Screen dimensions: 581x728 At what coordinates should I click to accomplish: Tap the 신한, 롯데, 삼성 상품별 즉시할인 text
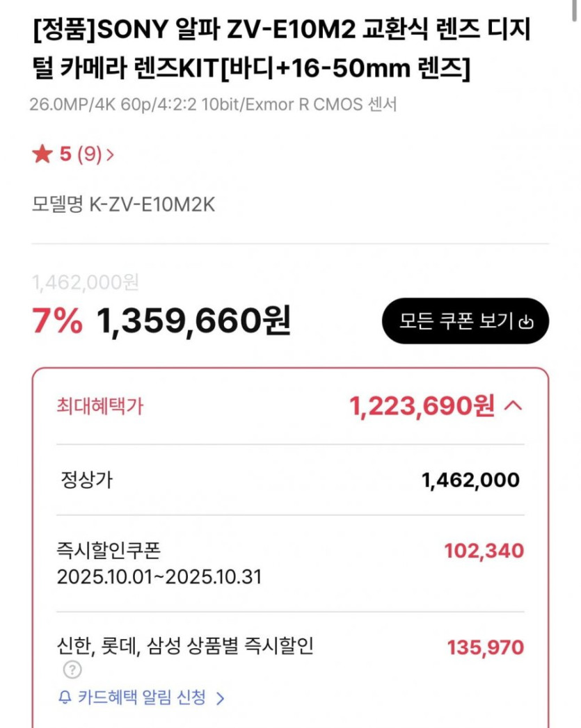pos(184,647)
